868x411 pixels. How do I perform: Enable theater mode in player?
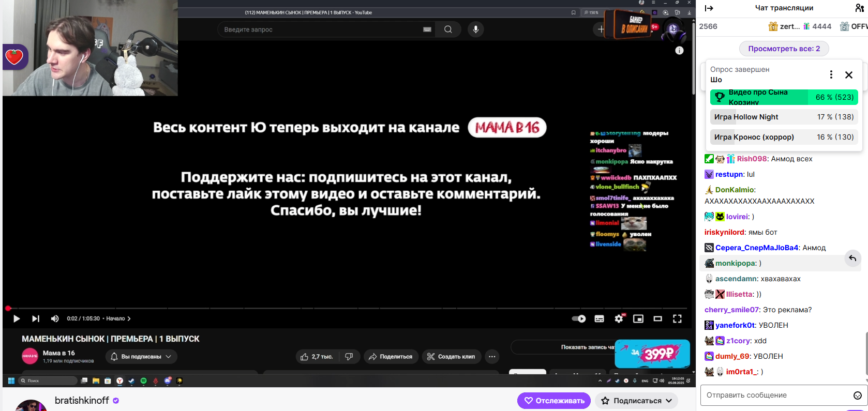point(657,318)
